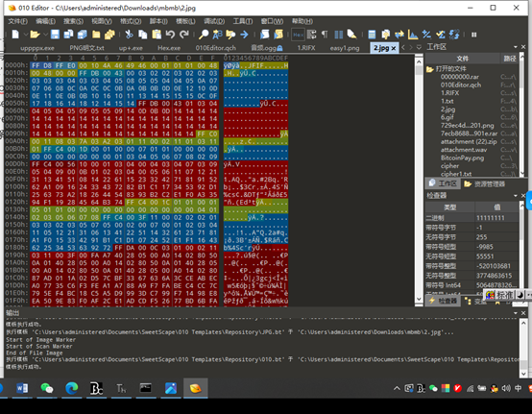This screenshot has height=414, width=532.
Task: Undo the last edit
Action: click(x=170, y=35)
